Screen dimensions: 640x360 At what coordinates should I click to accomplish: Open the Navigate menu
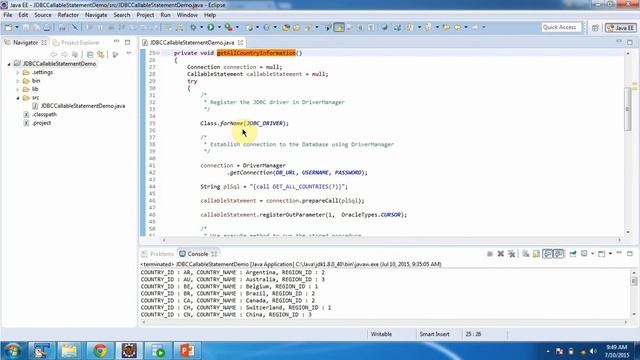coord(96,15)
